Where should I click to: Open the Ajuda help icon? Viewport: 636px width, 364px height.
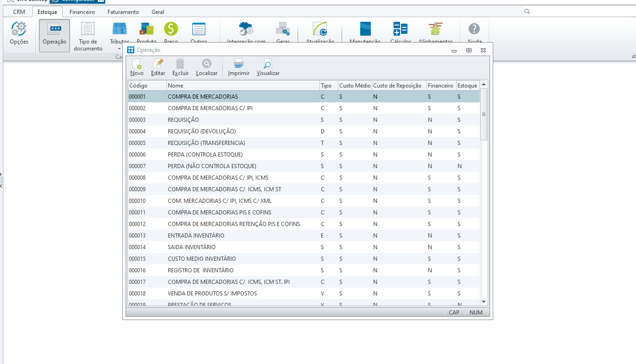coord(474,30)
